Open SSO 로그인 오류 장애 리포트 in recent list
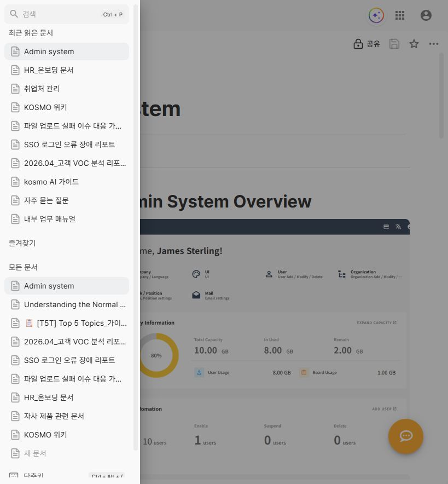This screenshot has width=448, height=484. point(67,145)
